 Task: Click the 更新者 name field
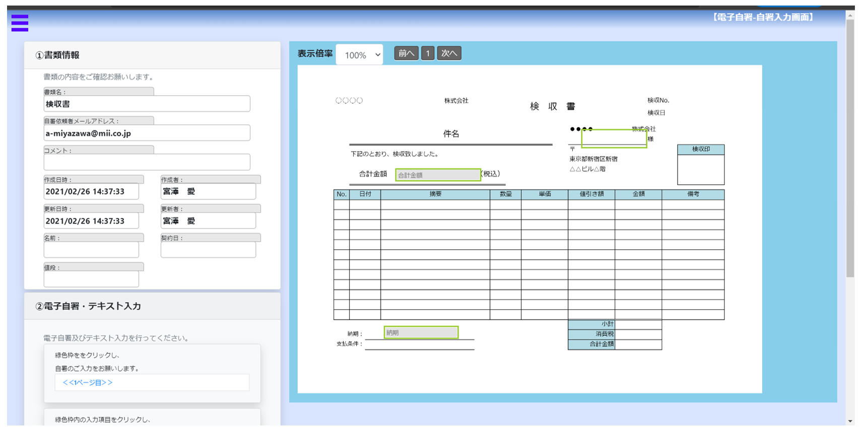pyautogui.click(x=208, y=221)
